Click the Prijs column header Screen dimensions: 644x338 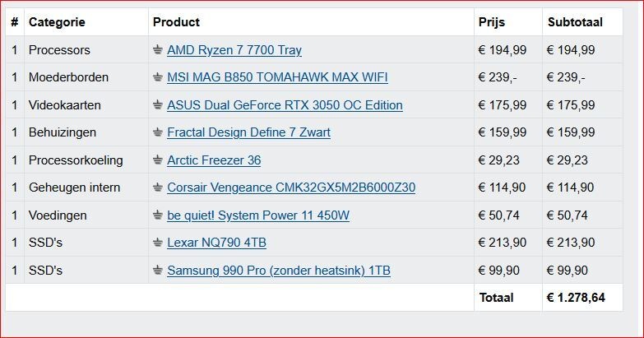click(x=492, y=22)
